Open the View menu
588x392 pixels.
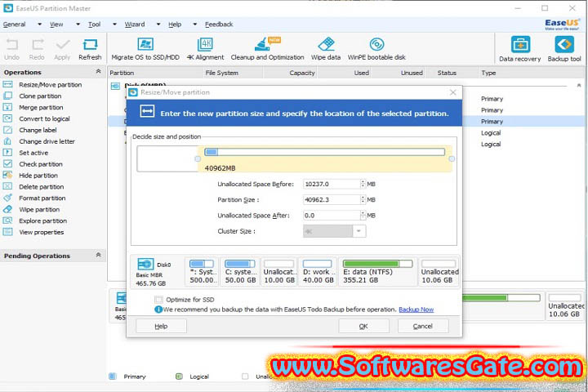(x=56, y=24)
